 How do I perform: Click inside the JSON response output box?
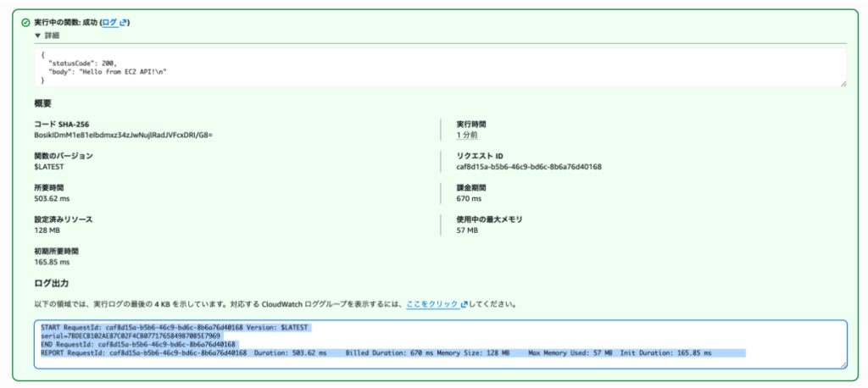pyautogui.click(x=440, y=67)
